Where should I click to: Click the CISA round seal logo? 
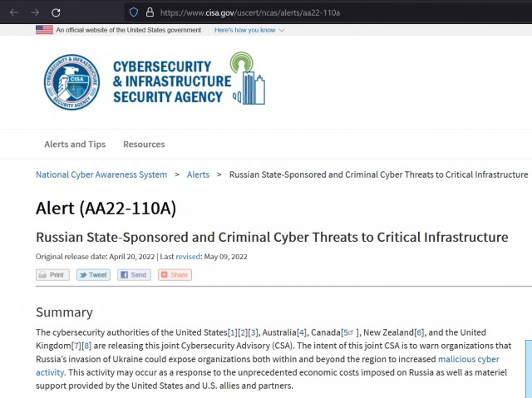pos(72,82)
